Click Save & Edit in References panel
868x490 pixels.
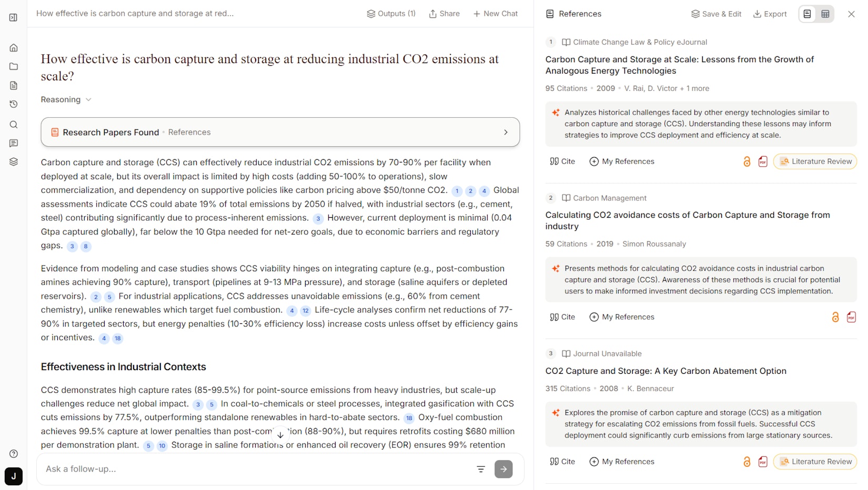716,14
